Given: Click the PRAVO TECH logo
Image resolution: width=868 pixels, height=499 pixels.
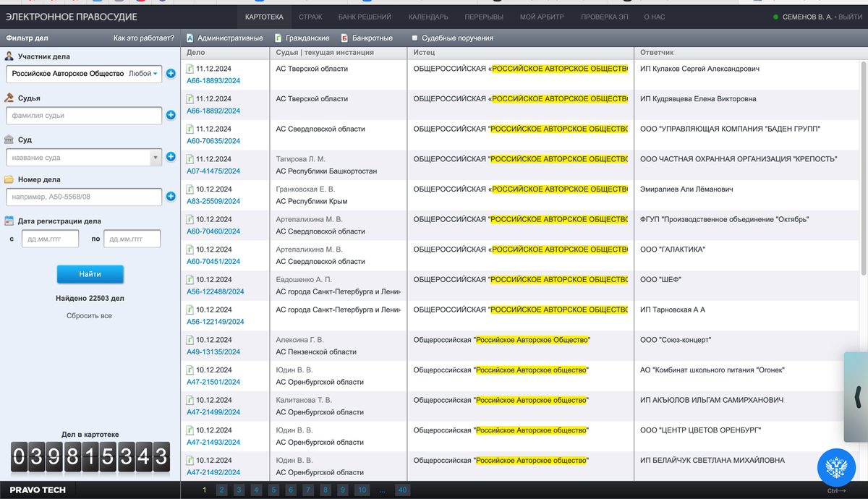Looking at the screenshot, I should click(38, 490).
